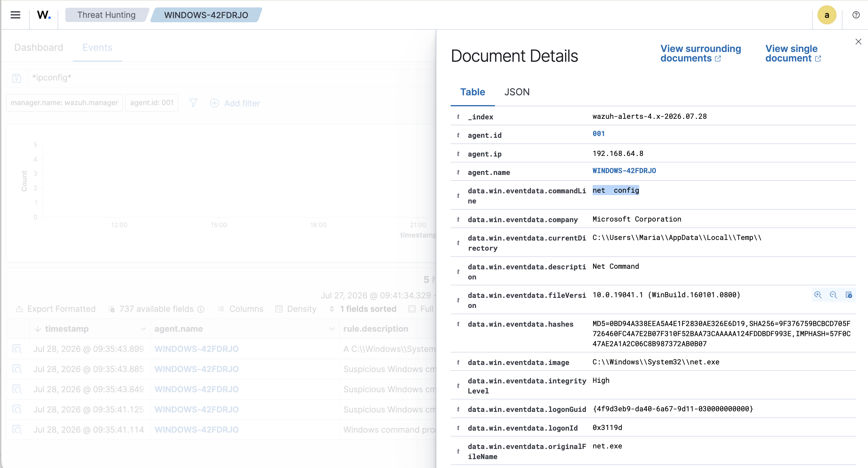Inspect document for 09:35:43.899 event
868x468 pixels.
coord(17,349)
